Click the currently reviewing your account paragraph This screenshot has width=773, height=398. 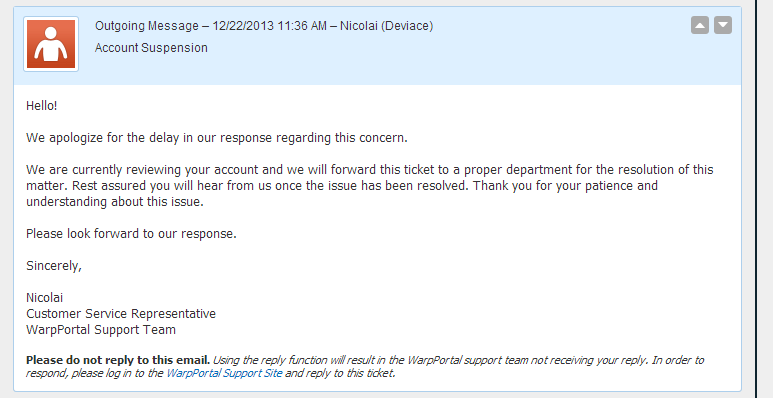370,185
